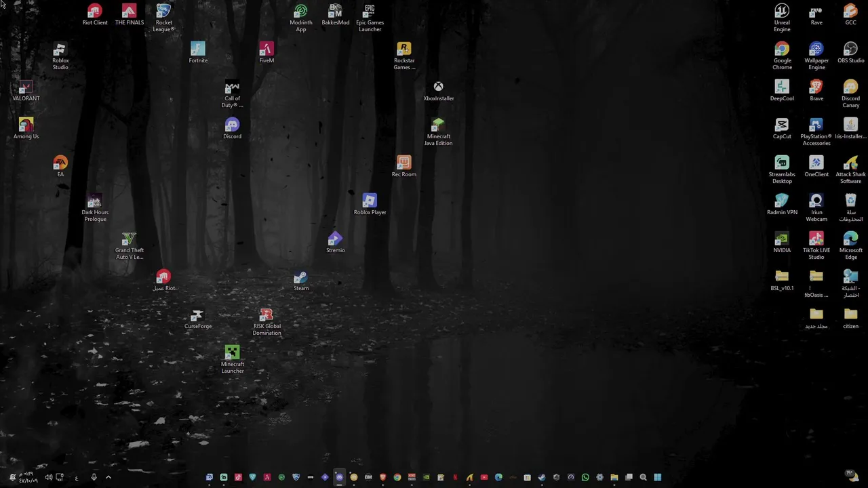Select the Radmin VPN shortcut

point(782,205)
